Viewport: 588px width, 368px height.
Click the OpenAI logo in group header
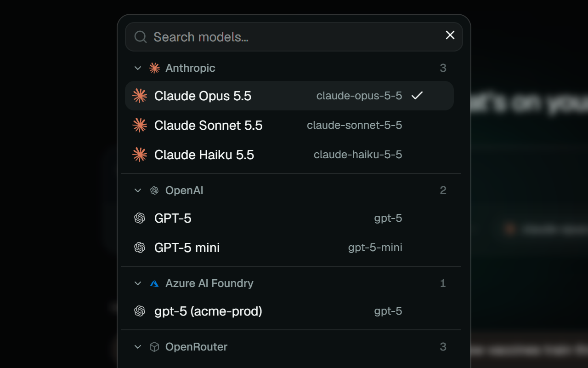[154, 190]
